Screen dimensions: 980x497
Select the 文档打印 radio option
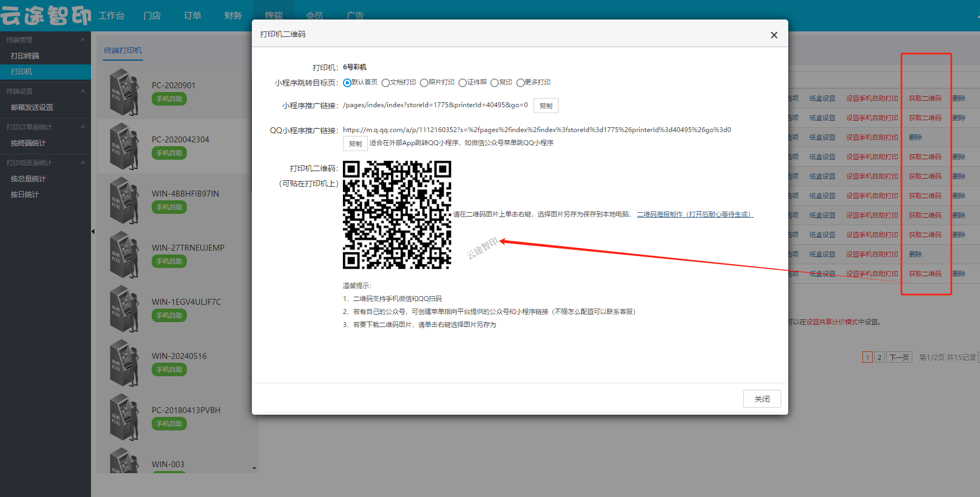point(385,83)
